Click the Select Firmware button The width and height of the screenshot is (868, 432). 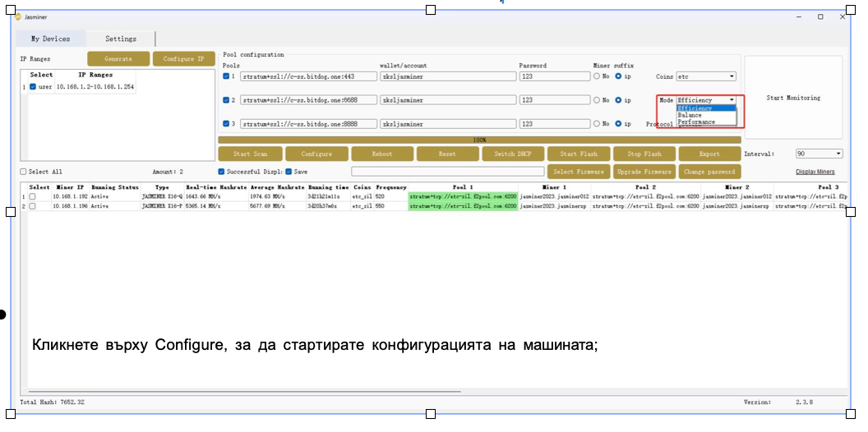tap(579, 172)
